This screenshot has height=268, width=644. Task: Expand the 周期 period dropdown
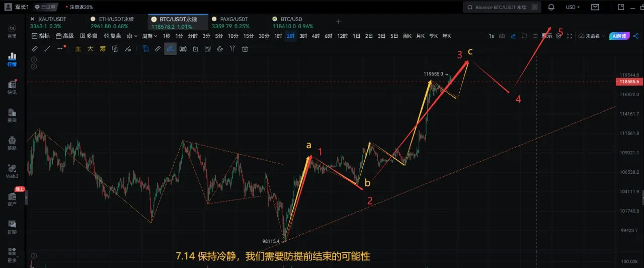tap(149, 36)
